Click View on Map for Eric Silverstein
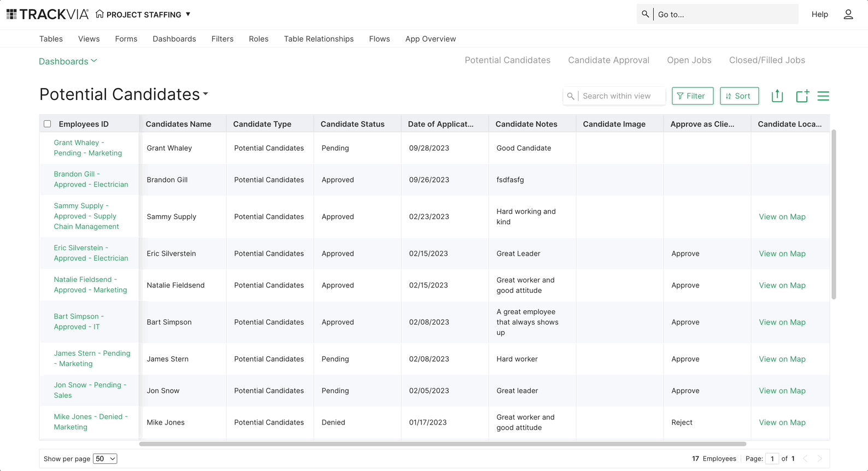The width and height of the screenshot is (868, 471). (x=782, y=254)
